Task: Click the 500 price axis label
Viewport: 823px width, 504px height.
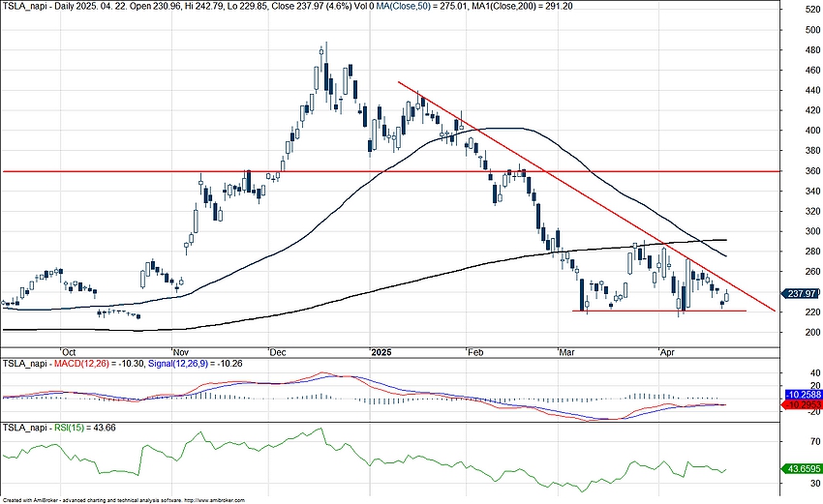Action: 812,30
